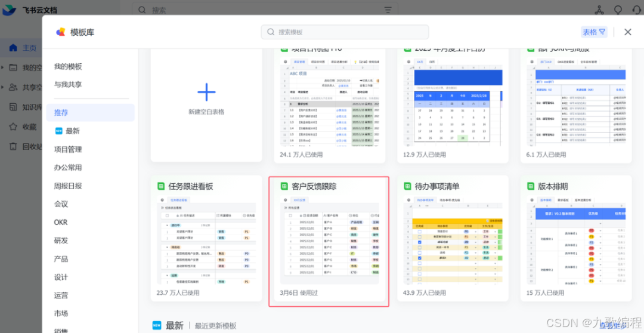Click the home icon next to 主页
The image size is (644, 333).
(x=13, y=48)
